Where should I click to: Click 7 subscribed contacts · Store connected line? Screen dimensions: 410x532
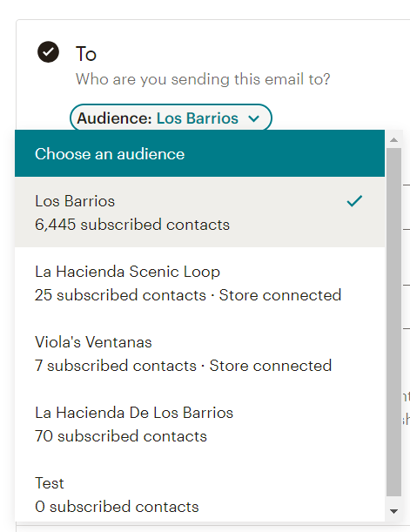coord(183,366)
